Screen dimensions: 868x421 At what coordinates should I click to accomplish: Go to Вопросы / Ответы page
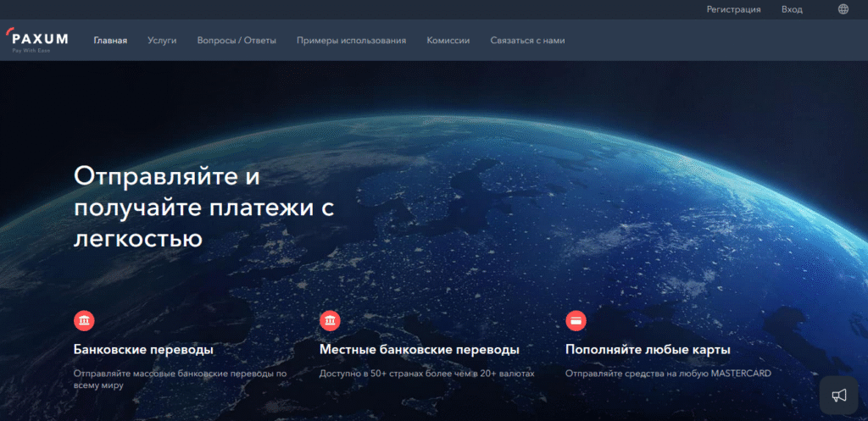coord(236,40)
